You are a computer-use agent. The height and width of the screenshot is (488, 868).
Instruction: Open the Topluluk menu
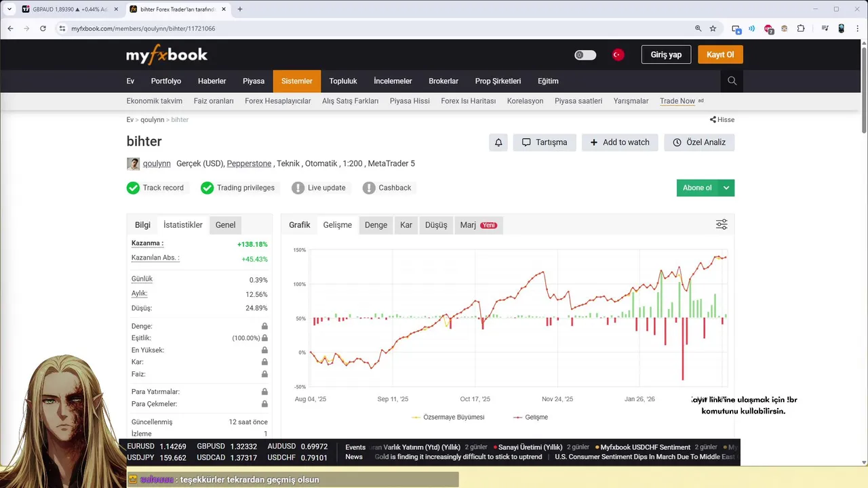tap(343, 81)
